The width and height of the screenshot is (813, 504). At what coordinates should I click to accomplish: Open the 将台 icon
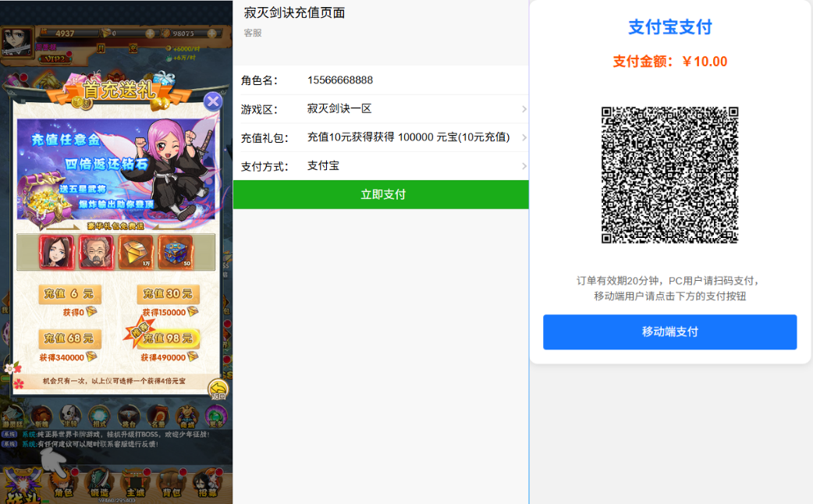tap(129, 417)
